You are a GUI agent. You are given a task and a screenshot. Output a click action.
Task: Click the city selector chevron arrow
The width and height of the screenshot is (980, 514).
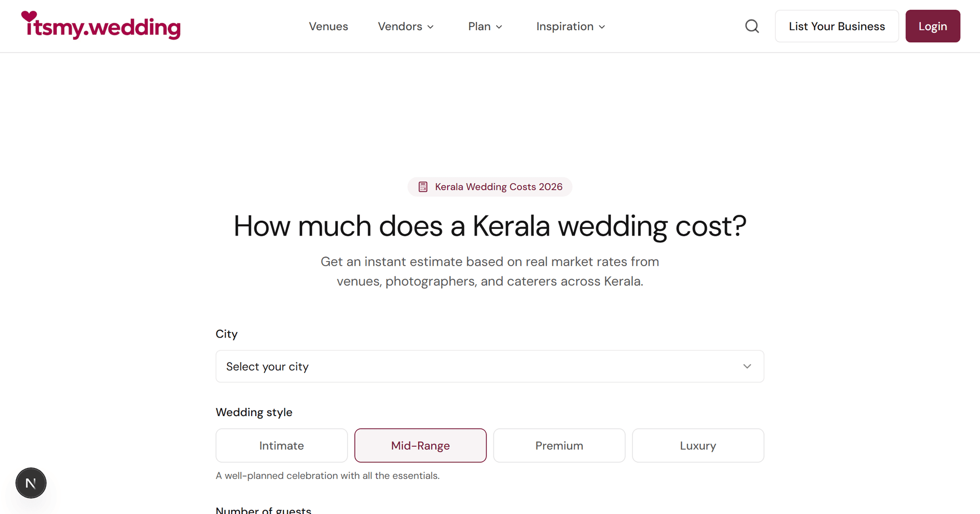[x=747, y=366]
